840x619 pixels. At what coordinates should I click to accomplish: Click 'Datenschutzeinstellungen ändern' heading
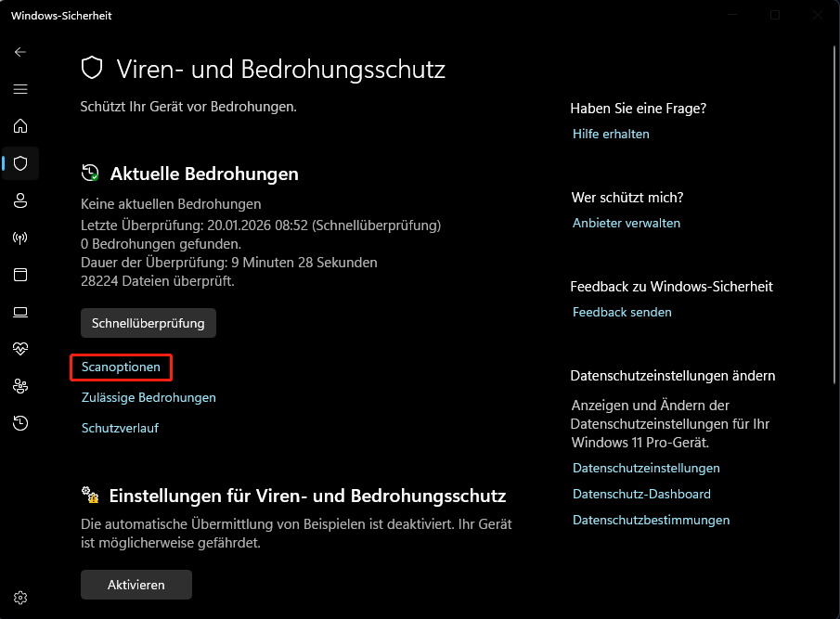tap(673, 376)
